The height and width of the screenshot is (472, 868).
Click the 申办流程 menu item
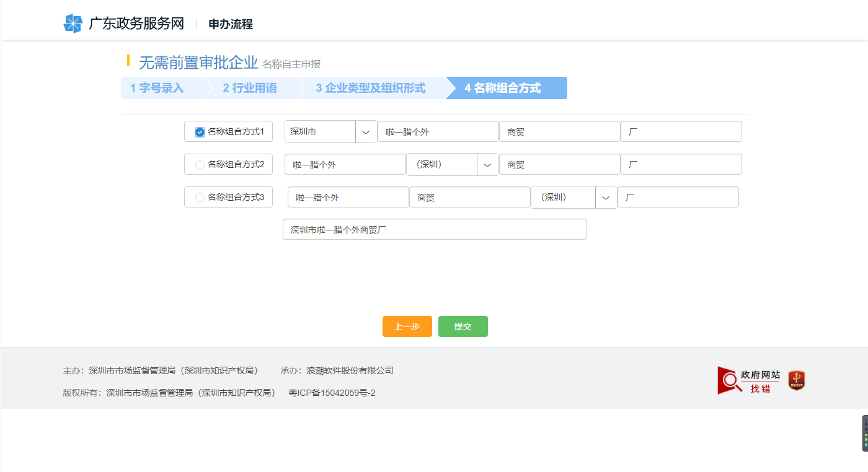point(229,24)
